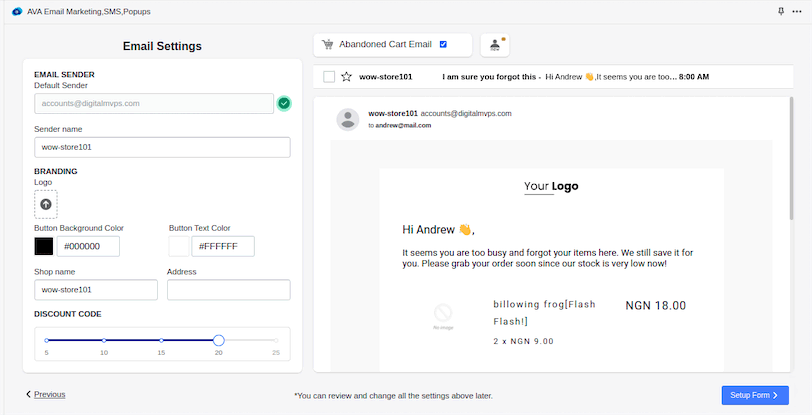Click the 'NGN 18.00' price
The width and height of the screenshot is (812, 415).
656,306
